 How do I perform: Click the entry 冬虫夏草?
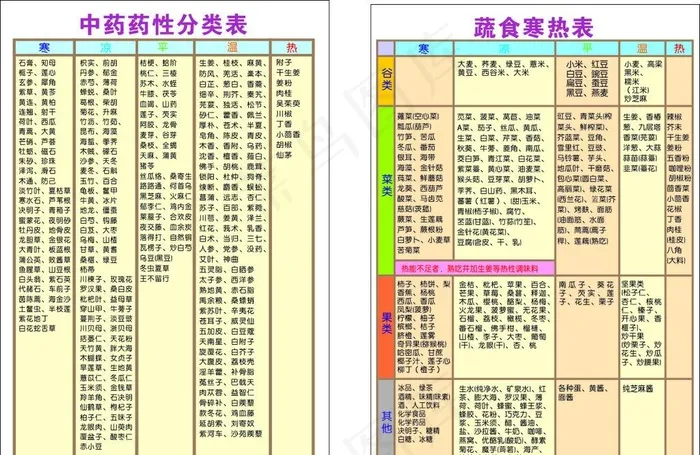(154, 268)
